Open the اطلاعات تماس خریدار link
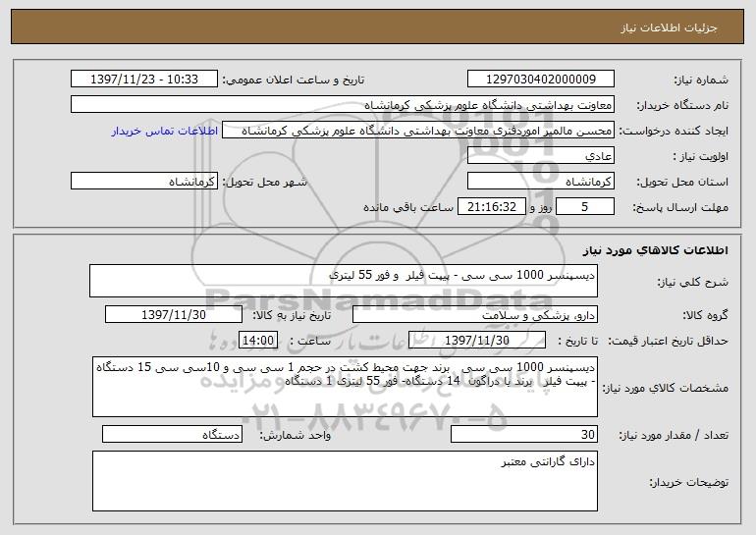Image resolution: width=756 pixels, height=535 pixels. (165, 131)
